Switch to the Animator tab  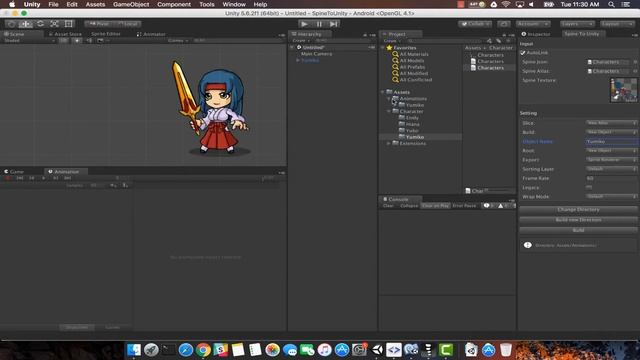coord(151,34)
